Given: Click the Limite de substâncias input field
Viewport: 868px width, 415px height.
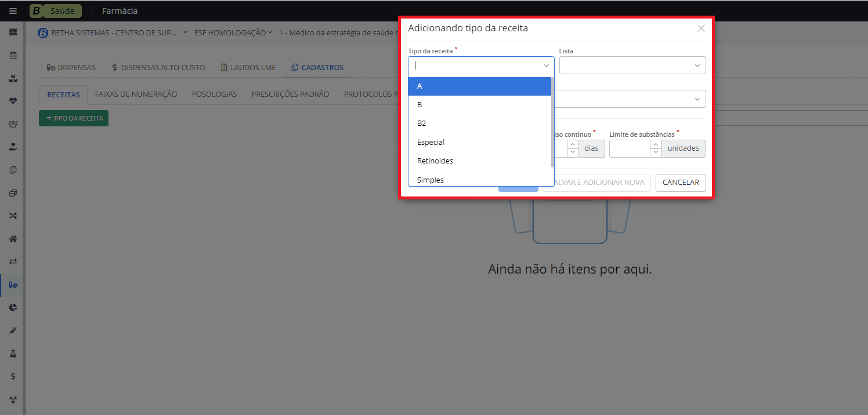Looking at the screenshot, I should pos(630,148).
